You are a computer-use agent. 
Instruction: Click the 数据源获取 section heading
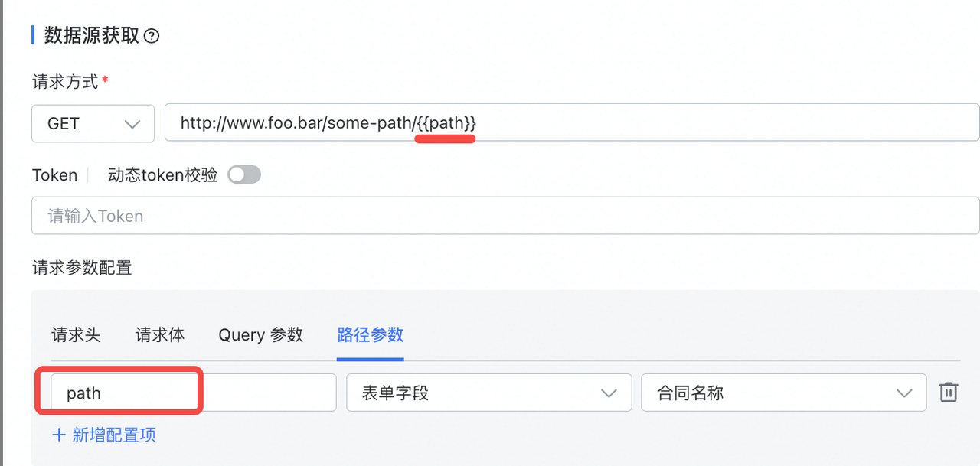tap(92, 36)
